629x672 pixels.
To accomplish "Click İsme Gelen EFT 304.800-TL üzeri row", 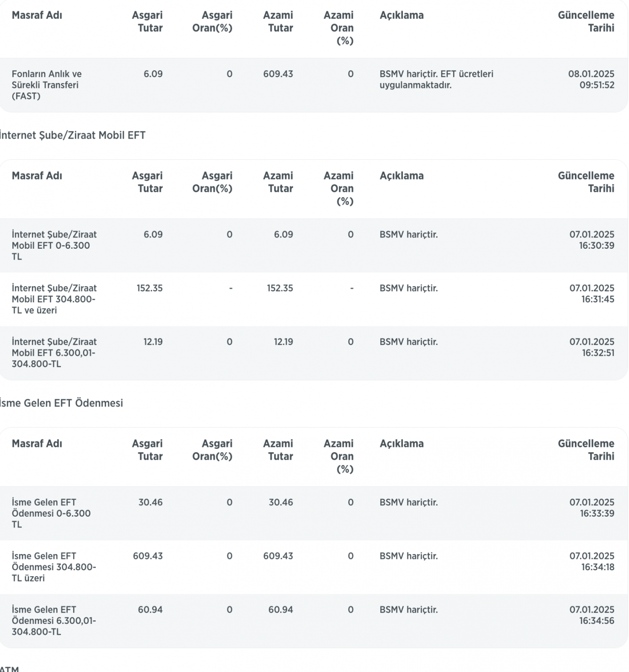I will click(x=314, y=567).
